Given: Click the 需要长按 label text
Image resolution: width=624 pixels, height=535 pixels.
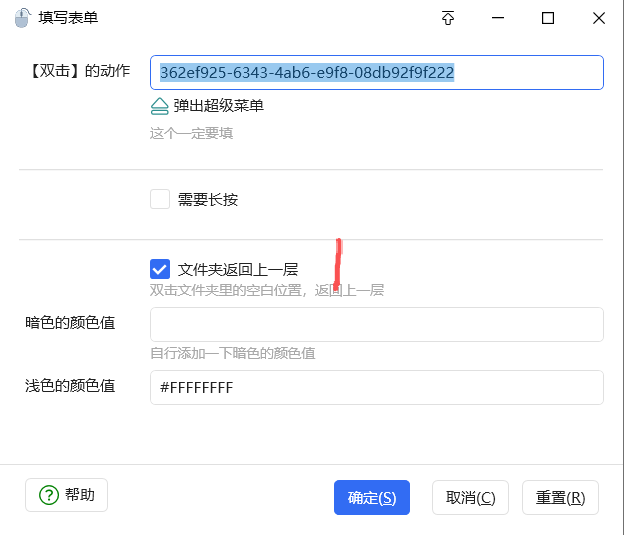Looking at the screenshot, I should point(208,199).
